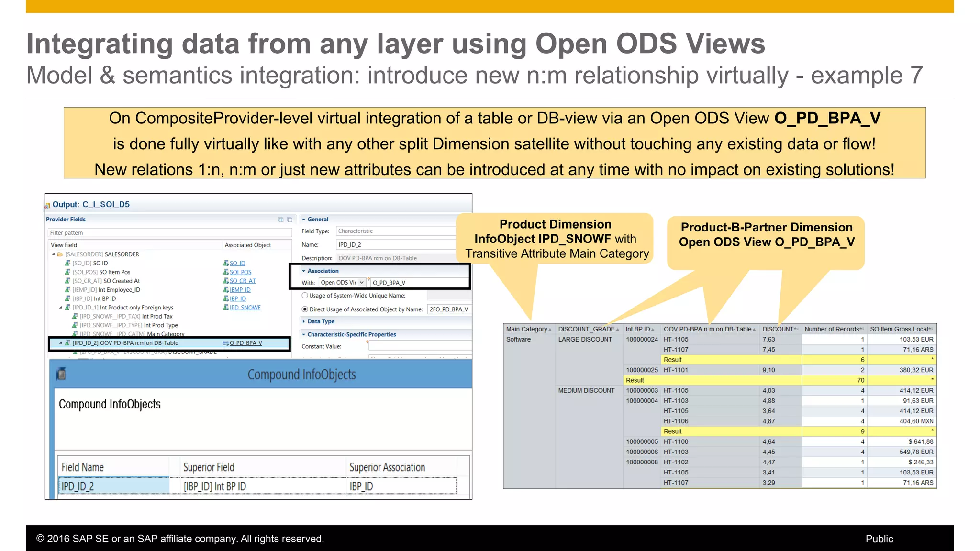Click the InfoObject icon before IBP_ID link
Viewport: 980px width, 551px height.
pyautogui.click(x=226, y=298)
